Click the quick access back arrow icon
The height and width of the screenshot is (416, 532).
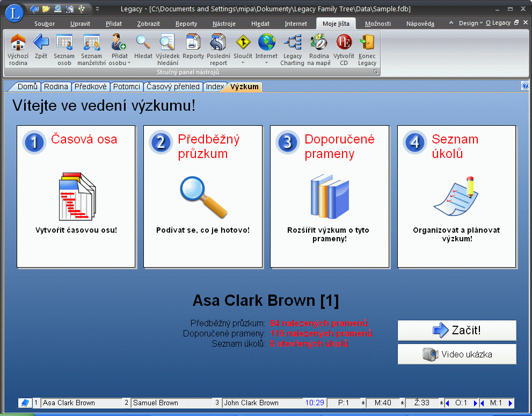tap(34, 9)
